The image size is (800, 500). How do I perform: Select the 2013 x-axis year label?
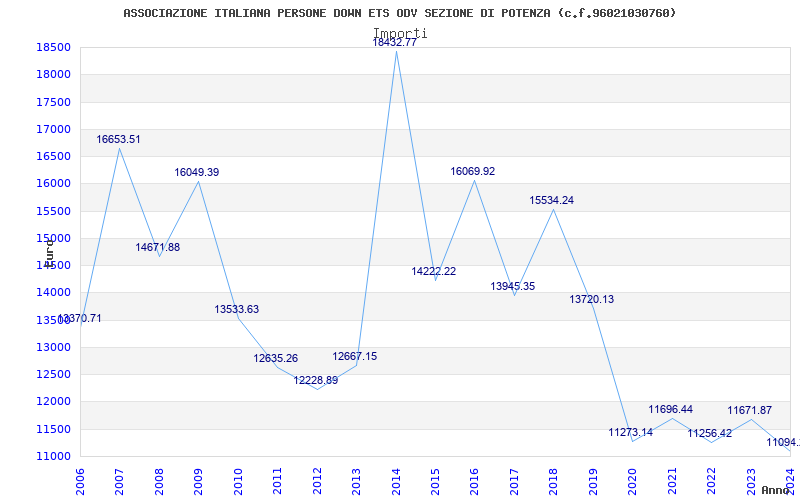pos(356,481)
